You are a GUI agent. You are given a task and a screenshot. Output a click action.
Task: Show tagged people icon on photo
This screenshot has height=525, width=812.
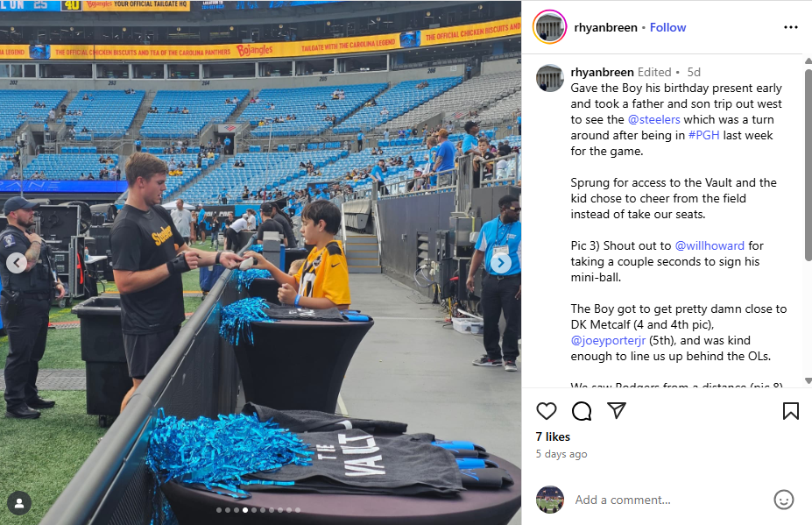coord(19,503)
